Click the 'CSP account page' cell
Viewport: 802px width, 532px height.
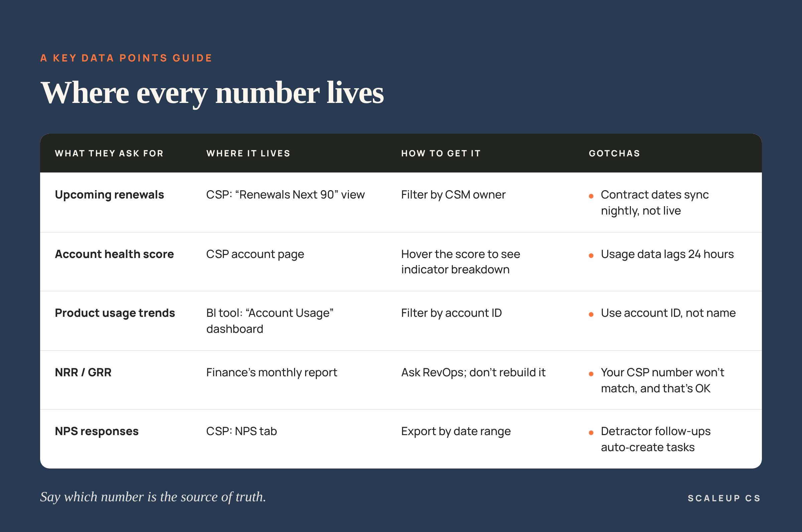pyautogui.click(x=255, y=254)
